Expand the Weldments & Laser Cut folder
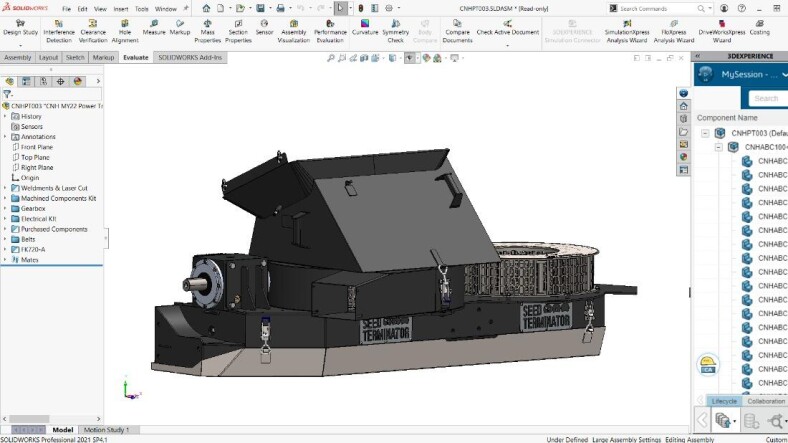 [5, 188]
